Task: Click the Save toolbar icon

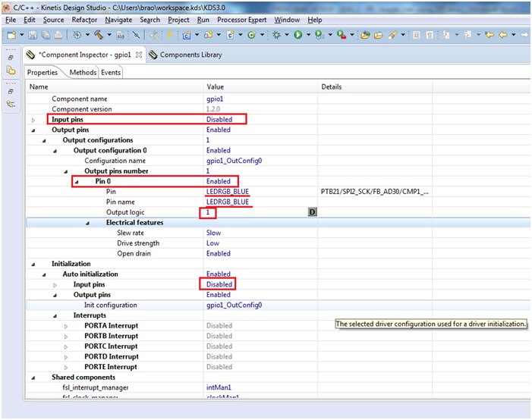Action: point(33,35)
